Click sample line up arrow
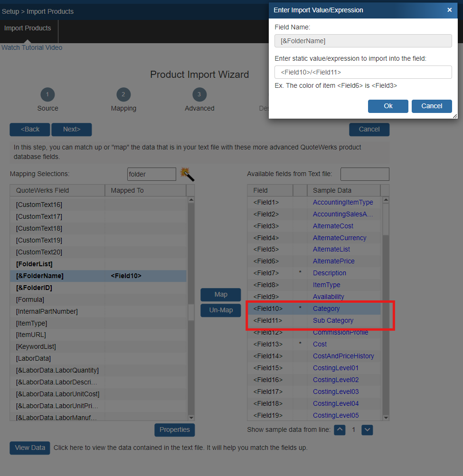 340,430
